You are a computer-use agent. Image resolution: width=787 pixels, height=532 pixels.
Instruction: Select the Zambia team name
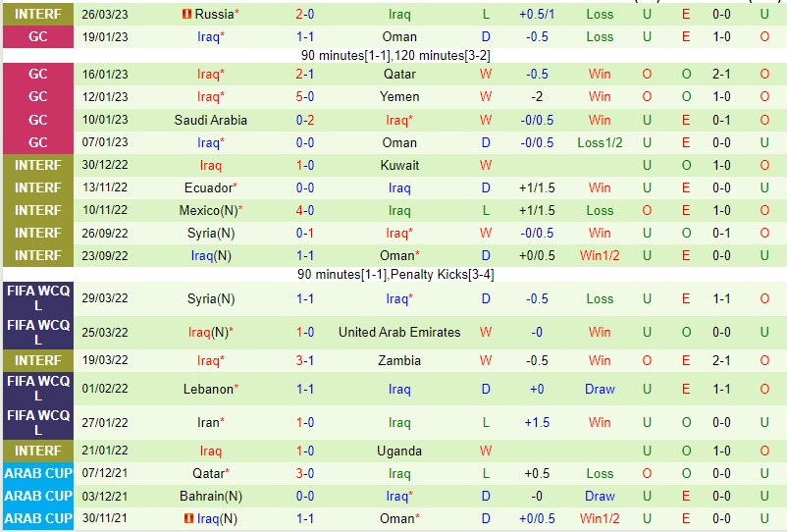tap(399, 360)
